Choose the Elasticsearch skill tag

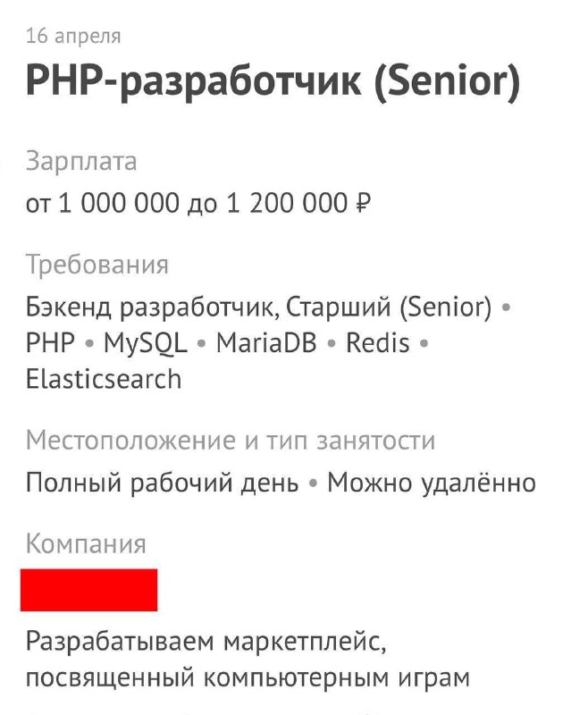click(104, 379)
